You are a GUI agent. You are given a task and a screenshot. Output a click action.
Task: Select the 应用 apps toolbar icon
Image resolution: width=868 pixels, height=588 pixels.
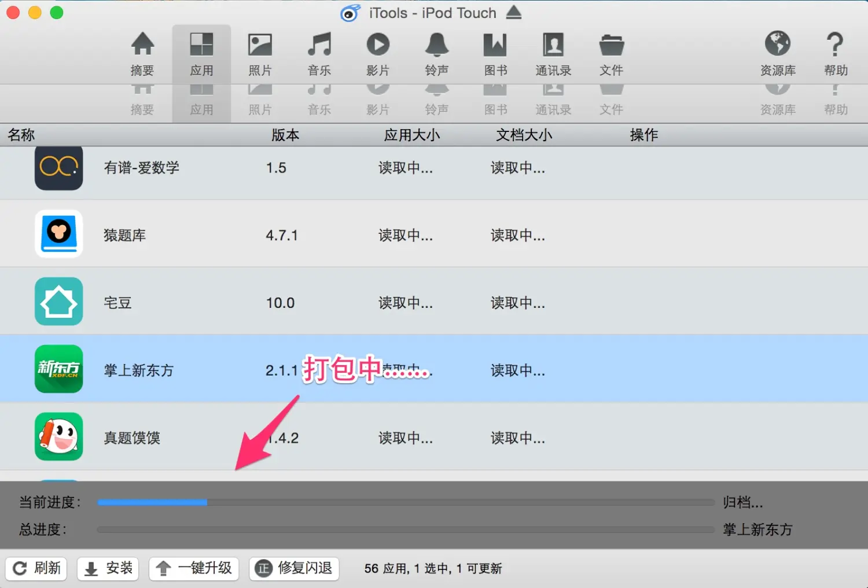(201, 54)
